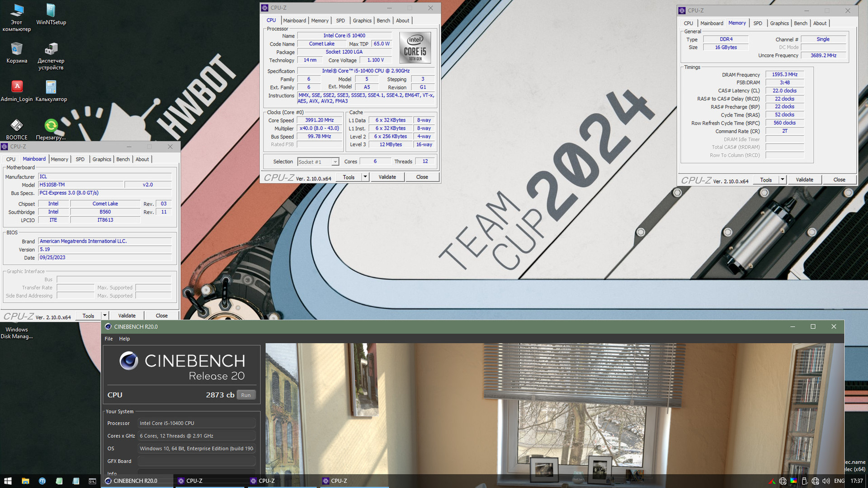Click the DRAM Frequency '1595.3 MHz' value
Viewport: 868px width, 488px height.
tap(784, 75)
